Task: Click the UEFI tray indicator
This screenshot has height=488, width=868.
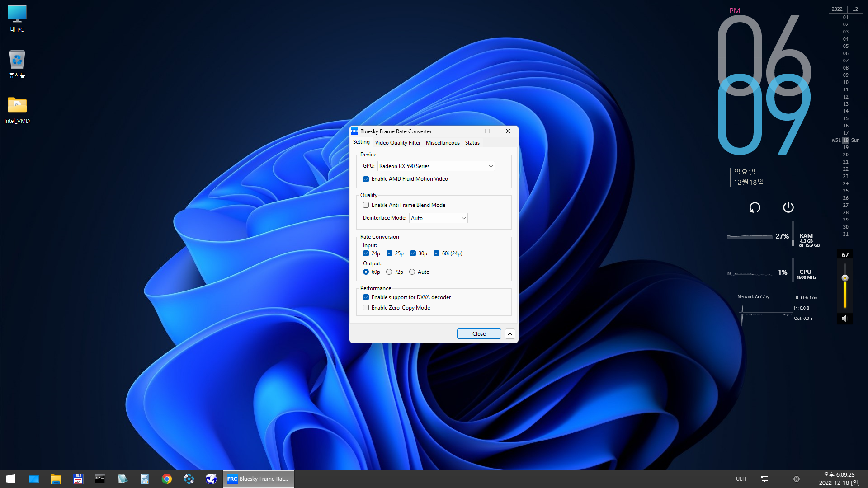Action: (741, 479)
